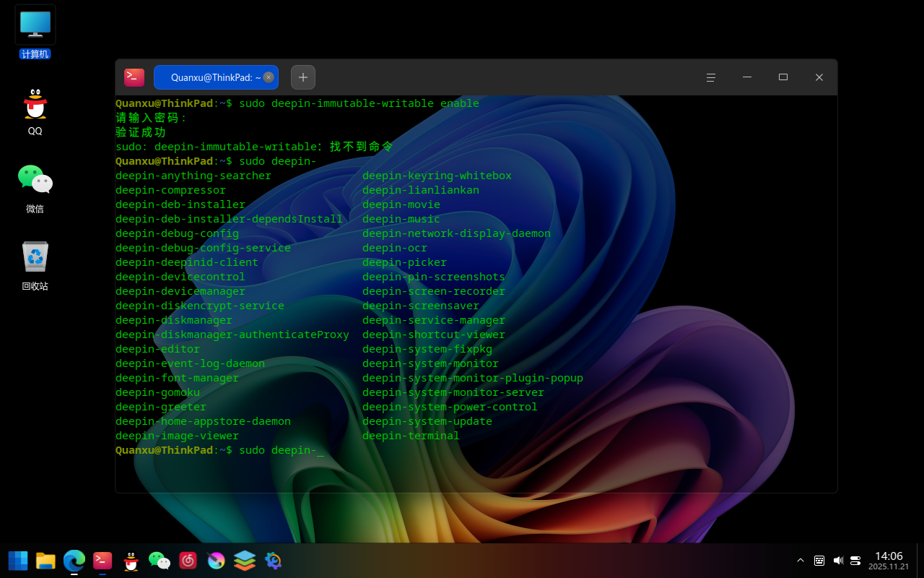This screenshot has height=578, width=924.
Task: Click deepin-terminal in the completion list
Action: (x=411, y=436)
